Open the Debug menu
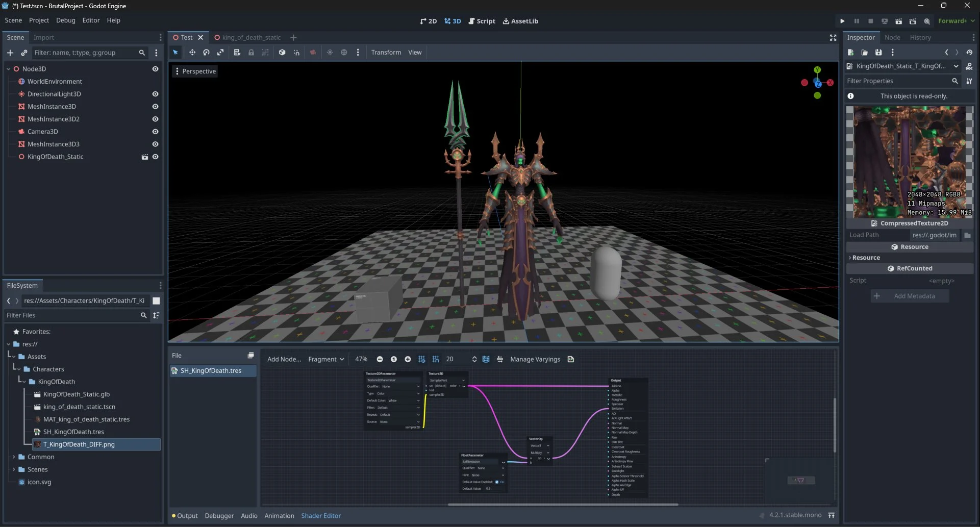Image resolution: width=980 pixels, height=527 pixels. pyautogui.click(x=65, y=20)
